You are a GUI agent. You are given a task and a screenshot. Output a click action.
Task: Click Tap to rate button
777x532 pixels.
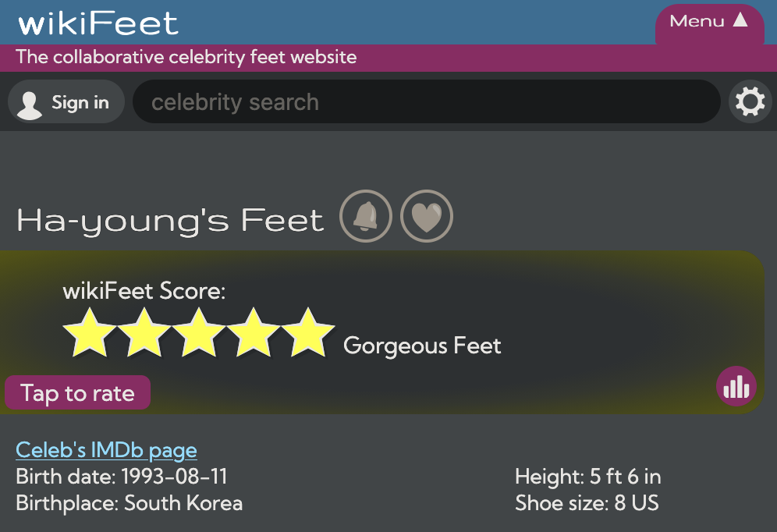tap(78, 393)
